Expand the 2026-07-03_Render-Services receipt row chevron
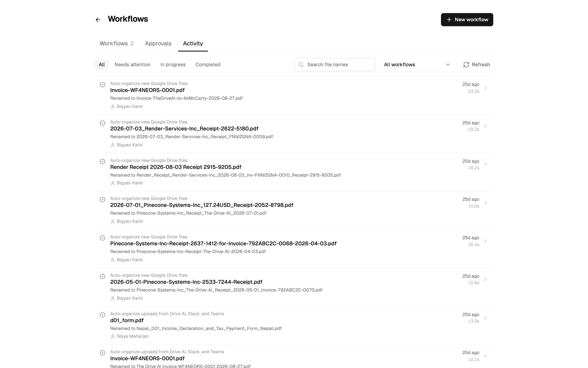The image size is (588, 368). pyautogui.click(x=485, y=126)
